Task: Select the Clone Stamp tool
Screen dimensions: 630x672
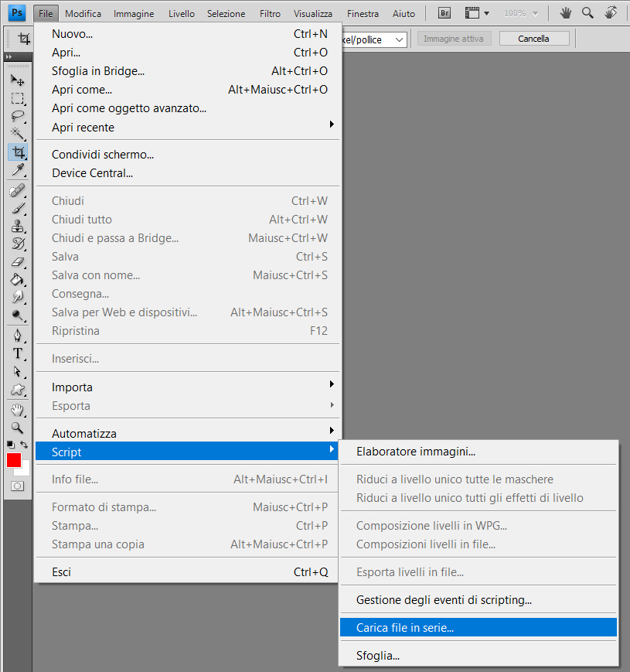Action: pyautogui.click(x=18, y=226)
